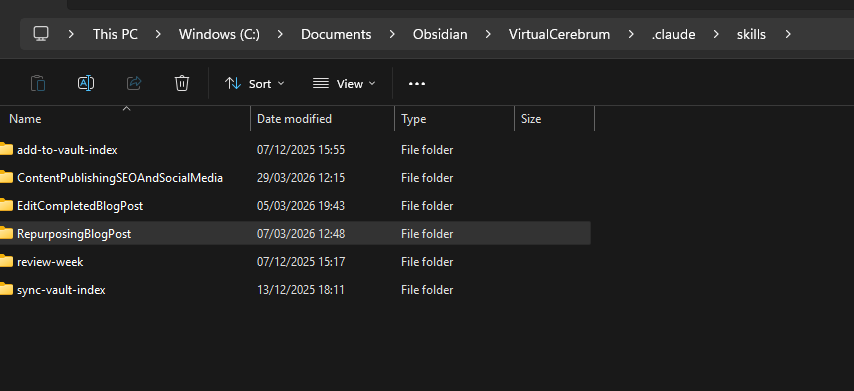Click date 07/03/2026 12:48
Image resolution: width=854 pixels, height=391 pixels.
click(x=301, y=234)
